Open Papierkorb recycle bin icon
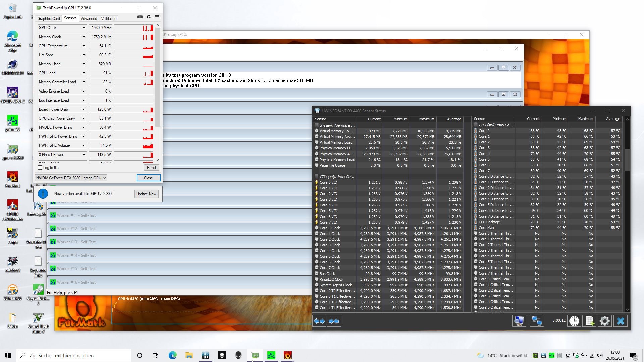Viewport: 644px width, 362px height. point(13,11)
